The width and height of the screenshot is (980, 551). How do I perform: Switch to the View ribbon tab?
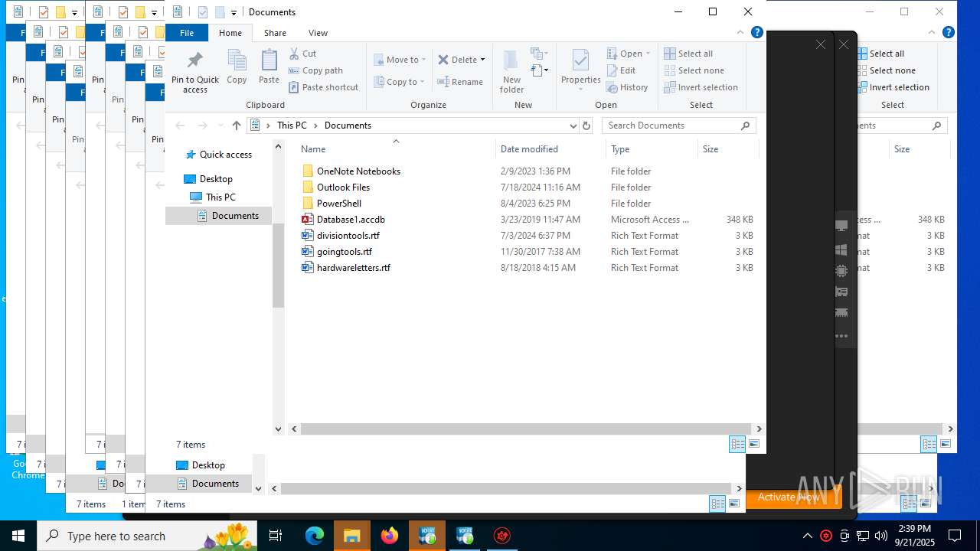(x=318, y=33)
